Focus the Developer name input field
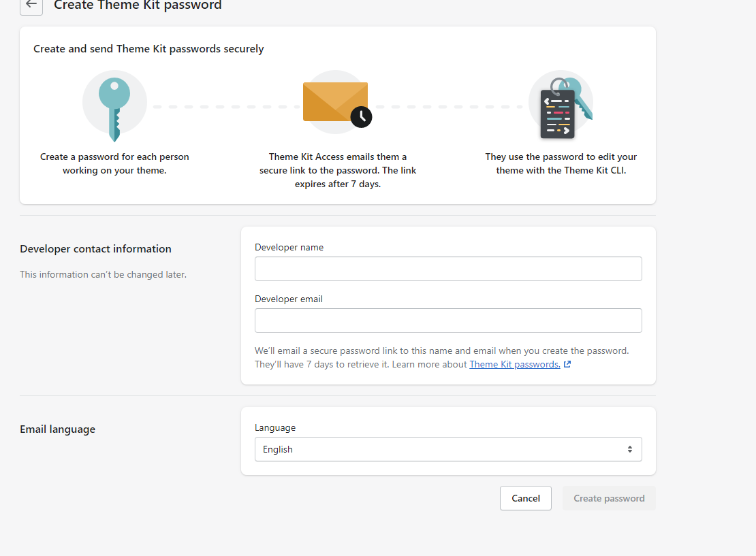756x556 pixels. click(x=448, y=269)
